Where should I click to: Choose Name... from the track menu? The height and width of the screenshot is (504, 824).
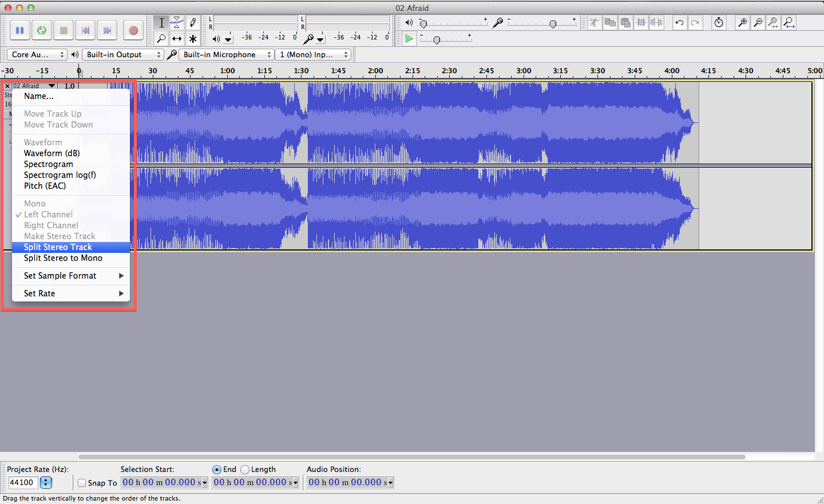coord(71,96)
